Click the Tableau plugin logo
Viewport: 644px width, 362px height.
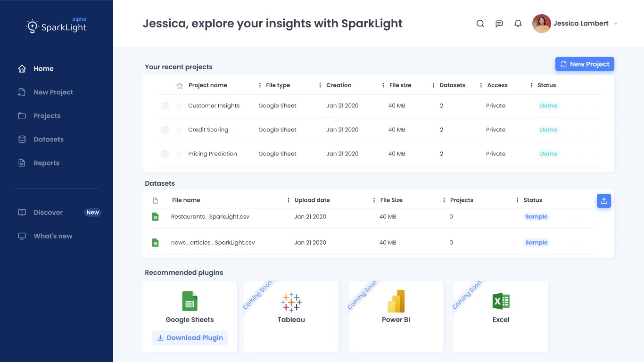(291, 302)
